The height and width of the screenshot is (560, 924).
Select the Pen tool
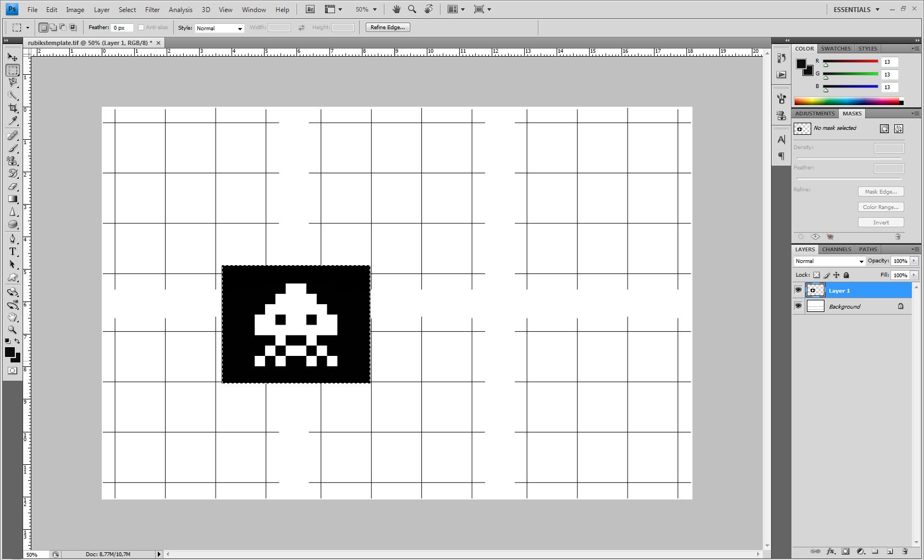13,239
